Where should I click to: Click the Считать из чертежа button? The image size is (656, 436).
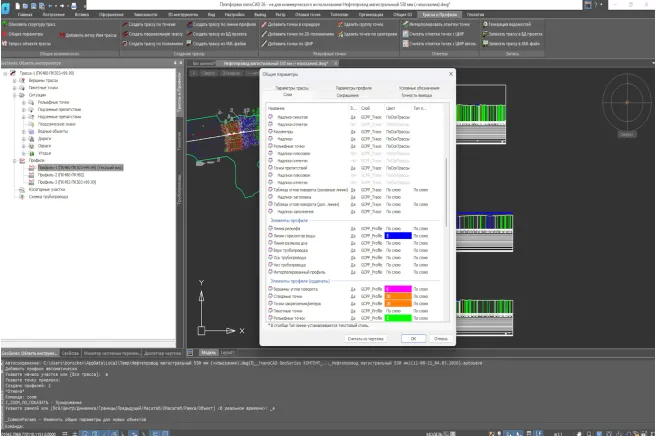click(363, 338)
